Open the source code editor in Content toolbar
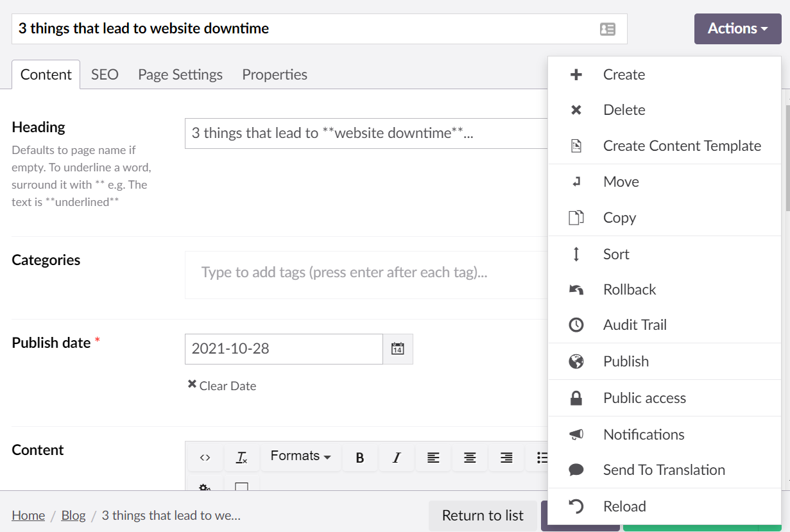This screenshot has height=532, width=790. 205,457
